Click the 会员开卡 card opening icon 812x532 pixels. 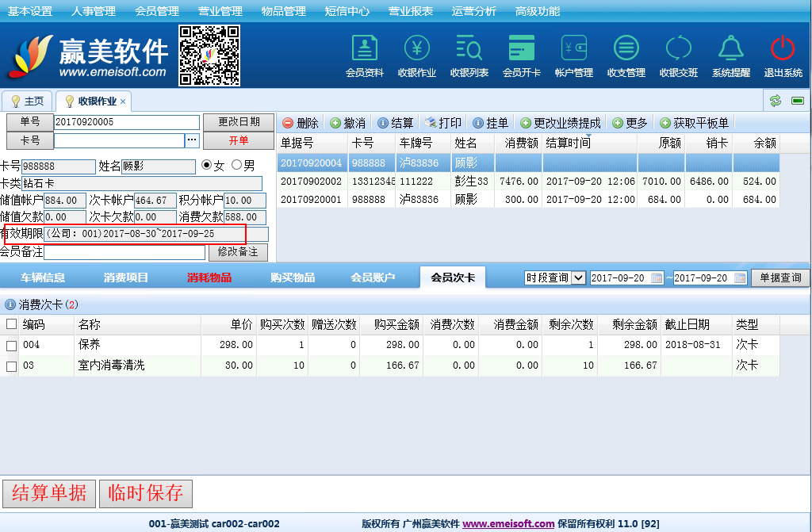pyautogui.click(x=522, y=50)
